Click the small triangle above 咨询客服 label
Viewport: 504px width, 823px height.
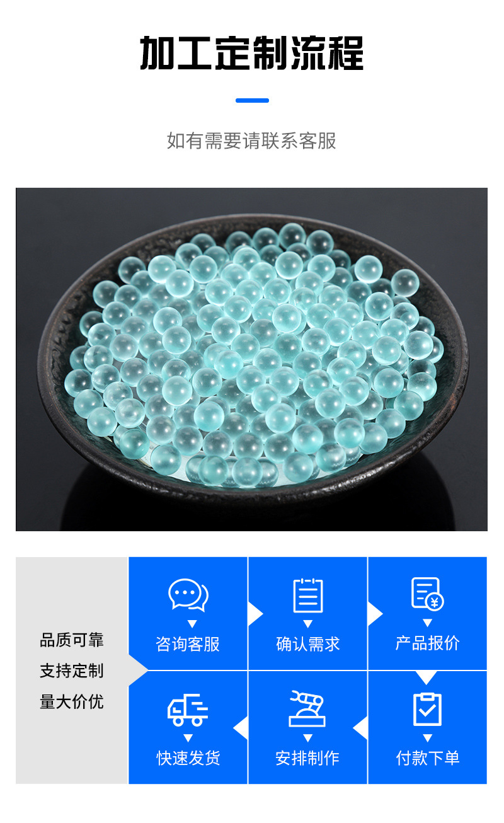[188, 624]
